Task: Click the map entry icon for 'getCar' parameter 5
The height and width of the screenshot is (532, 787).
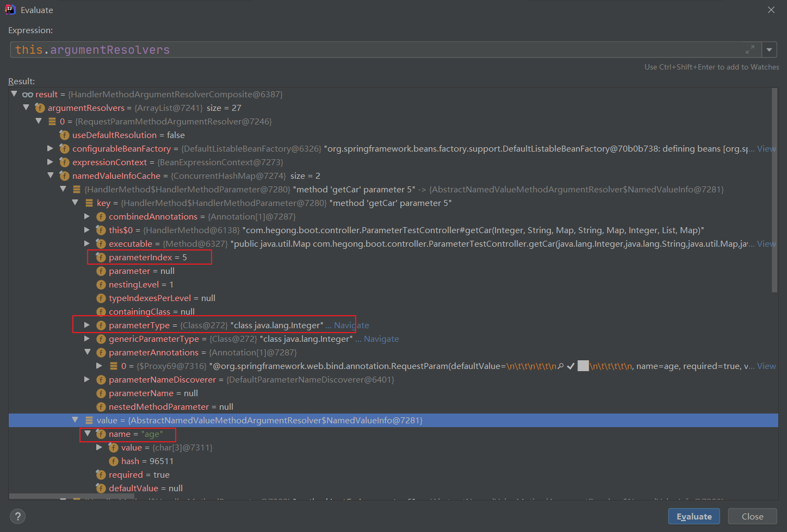Action: click(x=77, y=189)
